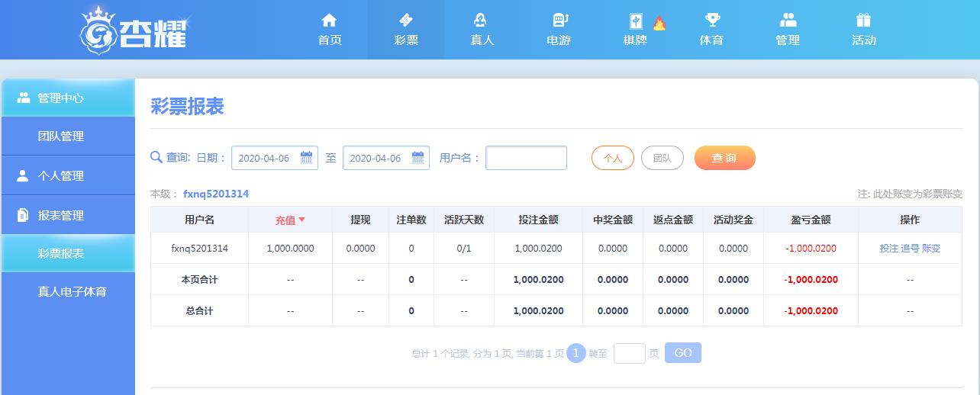Viewport: 980px width, 395px height.
Task: Open 彩票 in the top navigation
Action: tap(406, 30)
